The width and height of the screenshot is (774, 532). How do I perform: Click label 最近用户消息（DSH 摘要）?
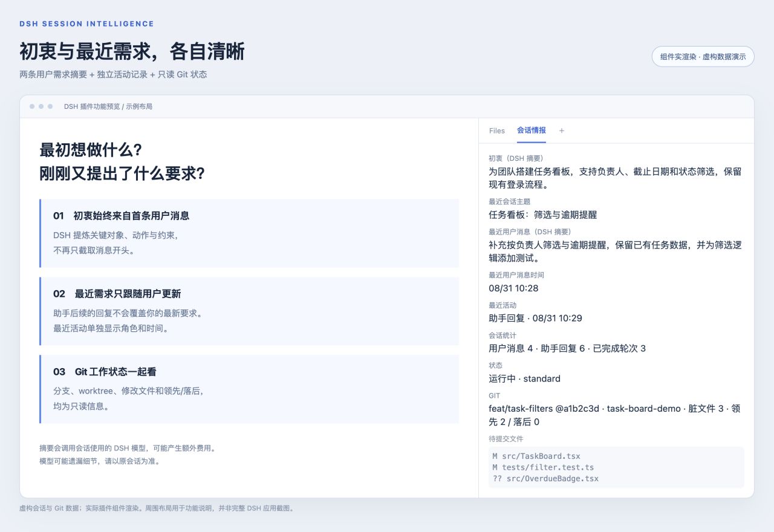(530, 232)
